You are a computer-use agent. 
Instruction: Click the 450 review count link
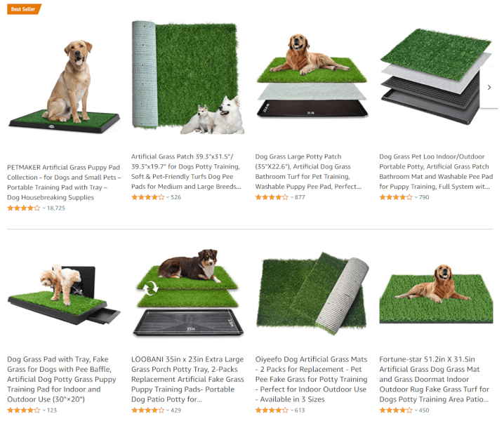click(x=424, y=410)
